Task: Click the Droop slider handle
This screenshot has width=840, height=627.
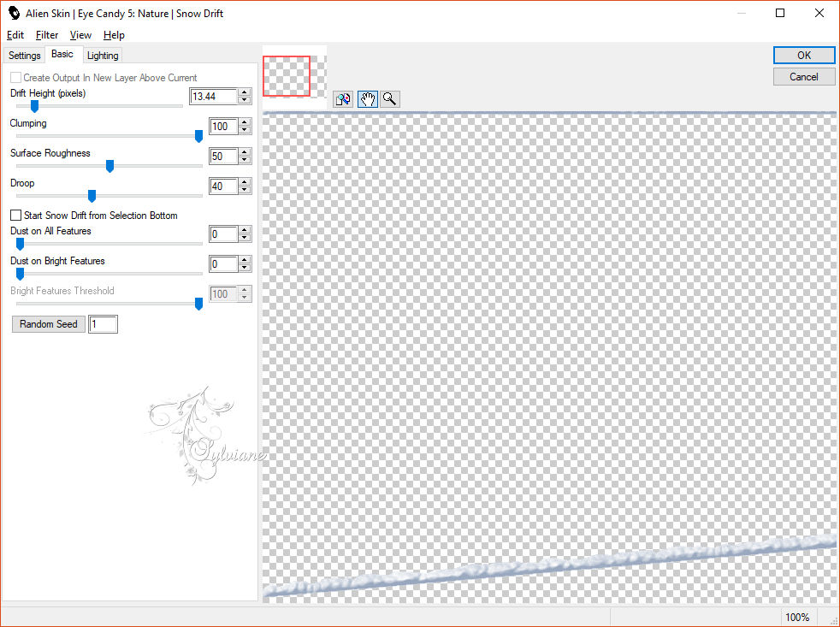Action: (x=92, y=196)
